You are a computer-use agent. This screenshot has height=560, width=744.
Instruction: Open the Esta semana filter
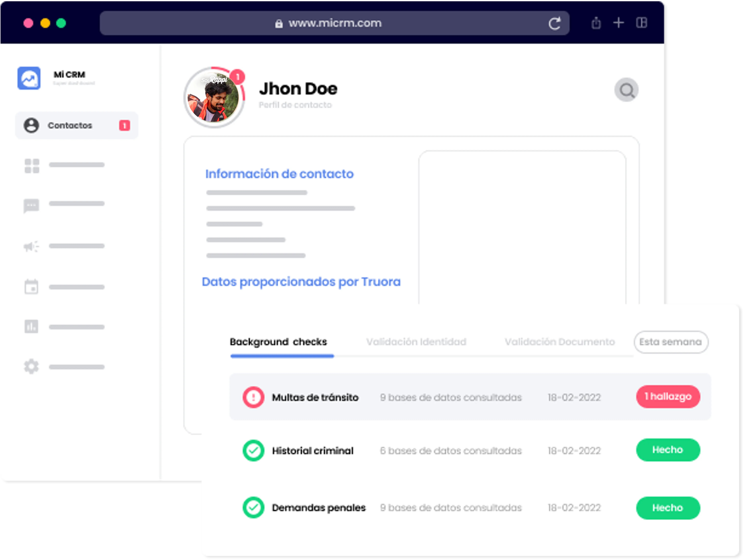coord(671,342)
